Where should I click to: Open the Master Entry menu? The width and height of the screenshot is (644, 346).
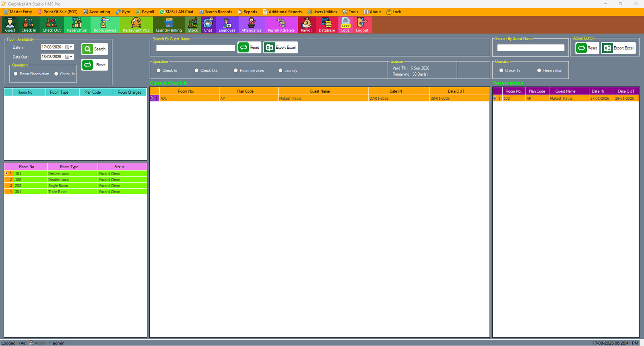click(x=18, y=12)
